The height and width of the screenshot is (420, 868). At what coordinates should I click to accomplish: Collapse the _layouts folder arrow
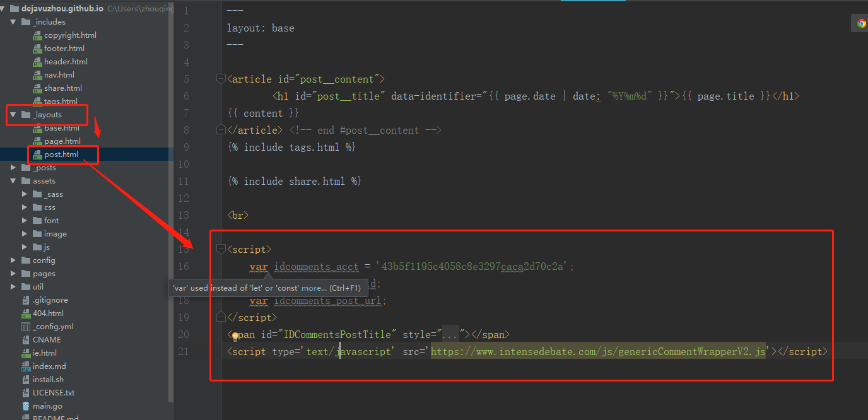[13, 115]
